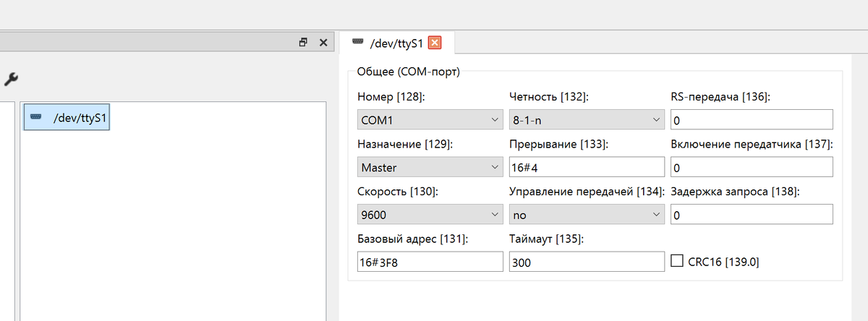Open the Управление передачей [134] dropdown
Viewport: 868px width, 321px height.
(587, 215)
